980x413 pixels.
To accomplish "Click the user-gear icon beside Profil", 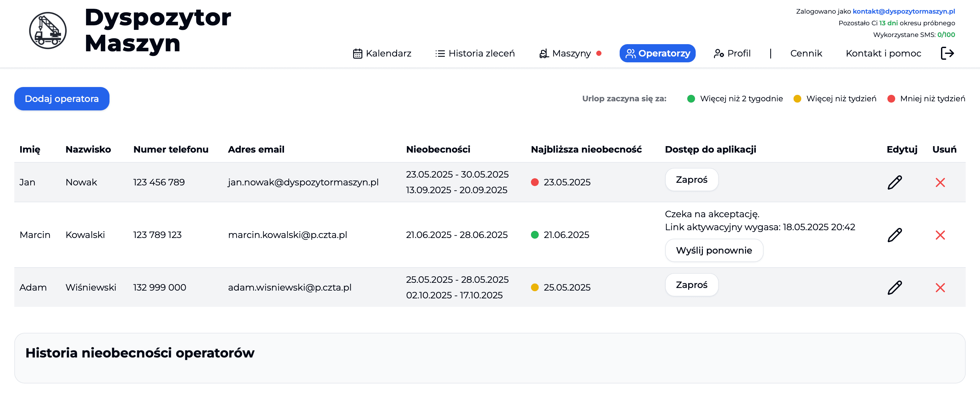I will pos(719,54).
